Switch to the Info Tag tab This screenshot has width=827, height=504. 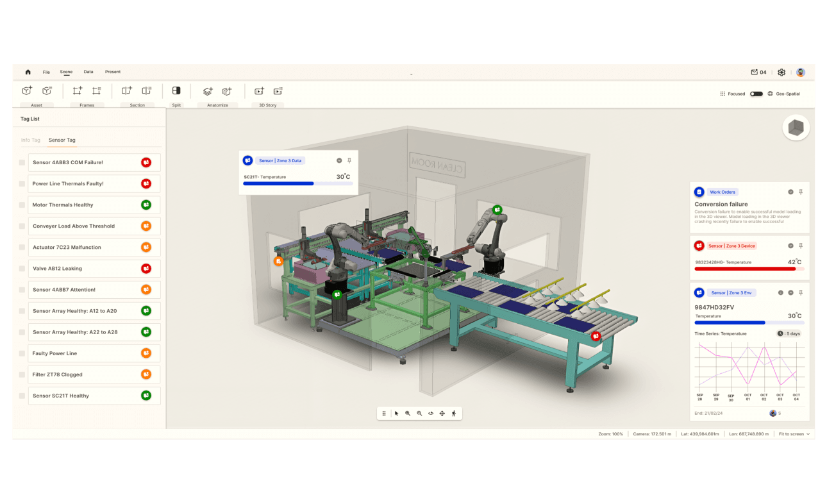click(x=30, y=140)
